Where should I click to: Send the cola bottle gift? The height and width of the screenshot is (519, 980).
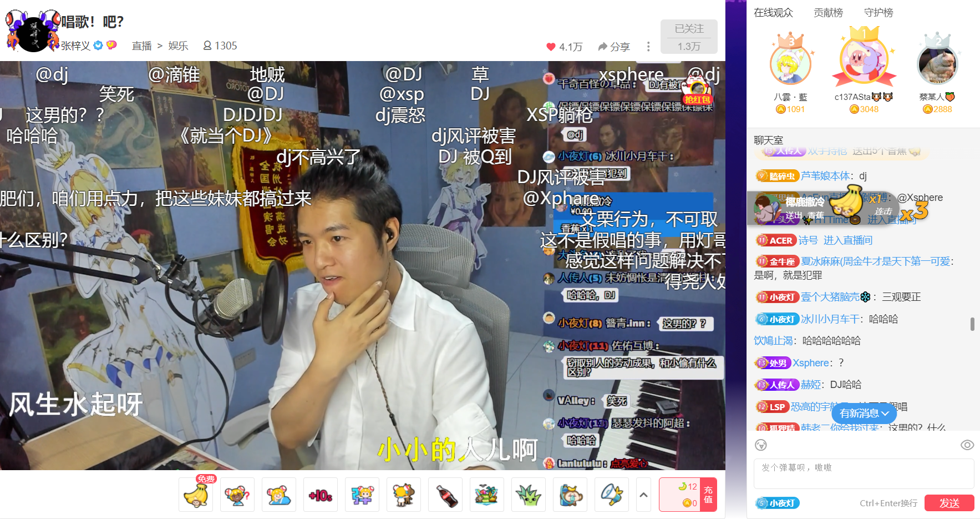pos(445,494)
